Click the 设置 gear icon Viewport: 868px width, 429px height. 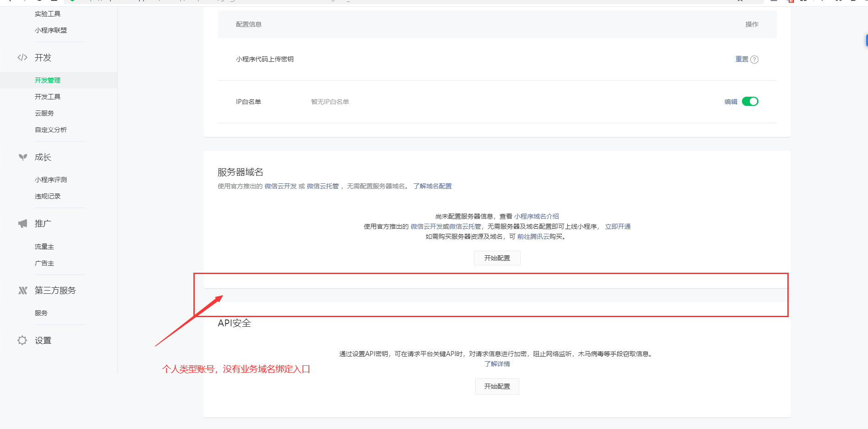tap(22, 341)
